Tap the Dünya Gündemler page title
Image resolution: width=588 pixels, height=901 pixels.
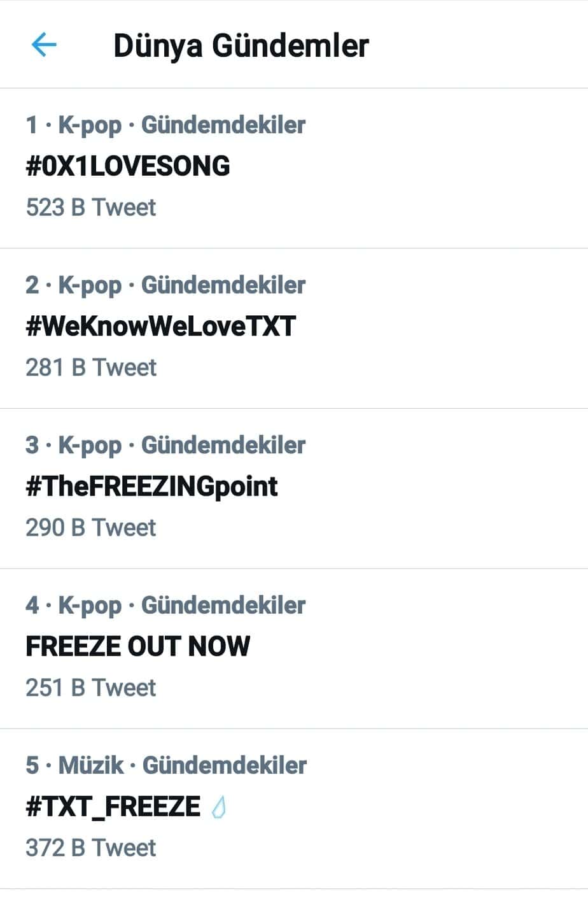click(x=241, y=46)
